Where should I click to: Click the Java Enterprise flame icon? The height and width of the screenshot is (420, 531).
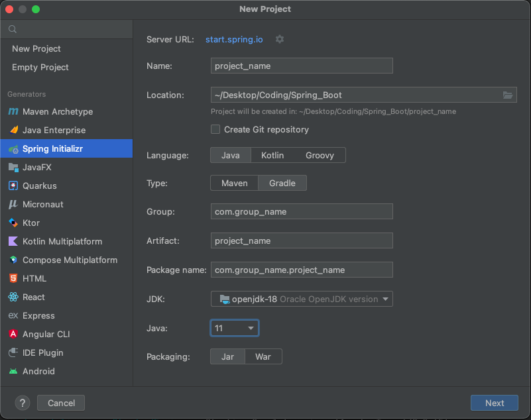[13, 130]
